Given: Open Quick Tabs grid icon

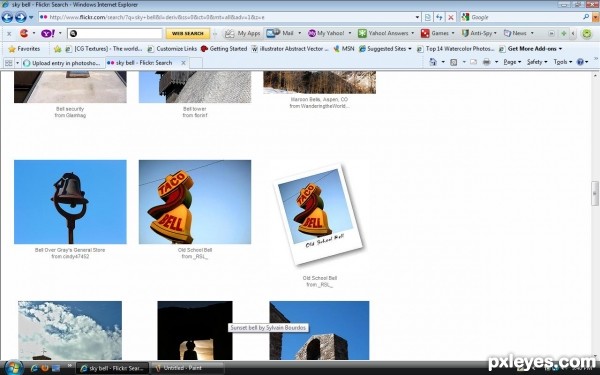Looking at the screenshot, I should click(8, 63).
